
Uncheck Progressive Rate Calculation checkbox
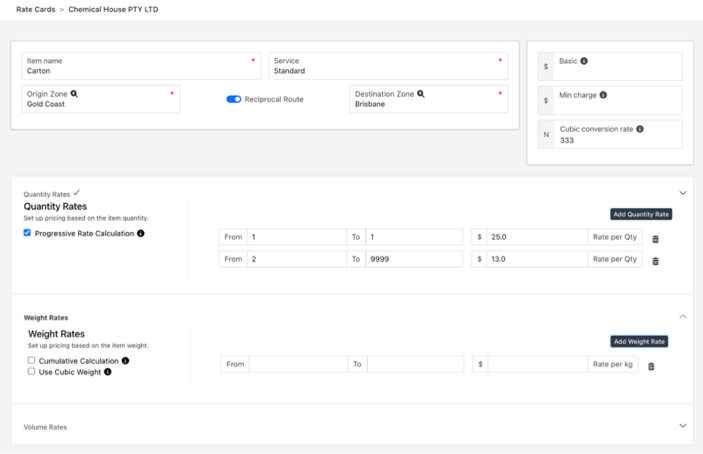[x=27, y=233]
